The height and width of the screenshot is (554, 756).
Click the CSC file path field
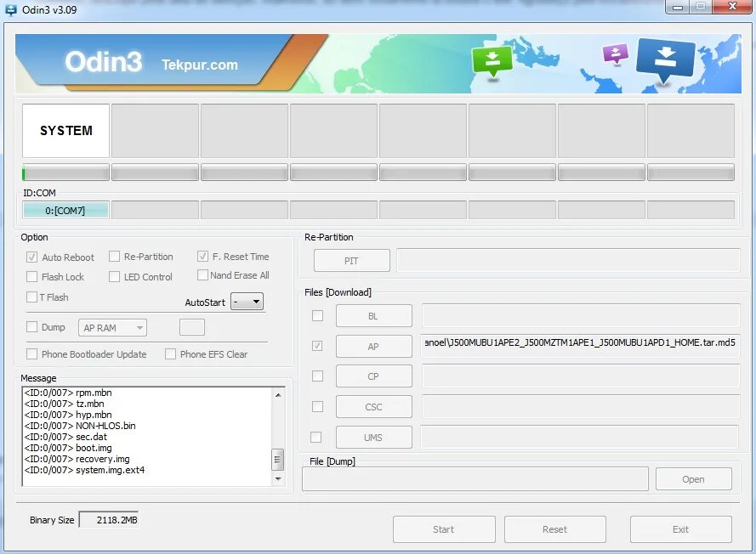pos(581,407)
